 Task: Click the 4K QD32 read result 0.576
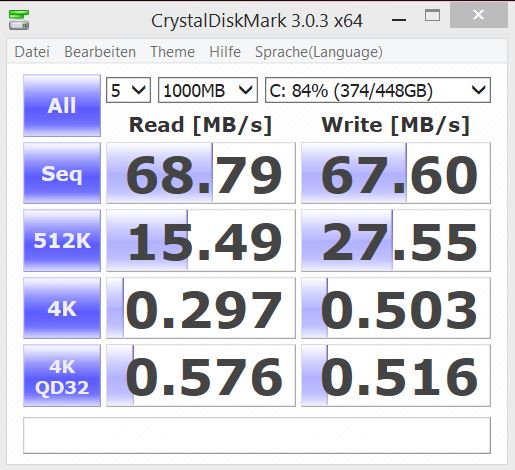pyautogui.click(x=201, y=376)
